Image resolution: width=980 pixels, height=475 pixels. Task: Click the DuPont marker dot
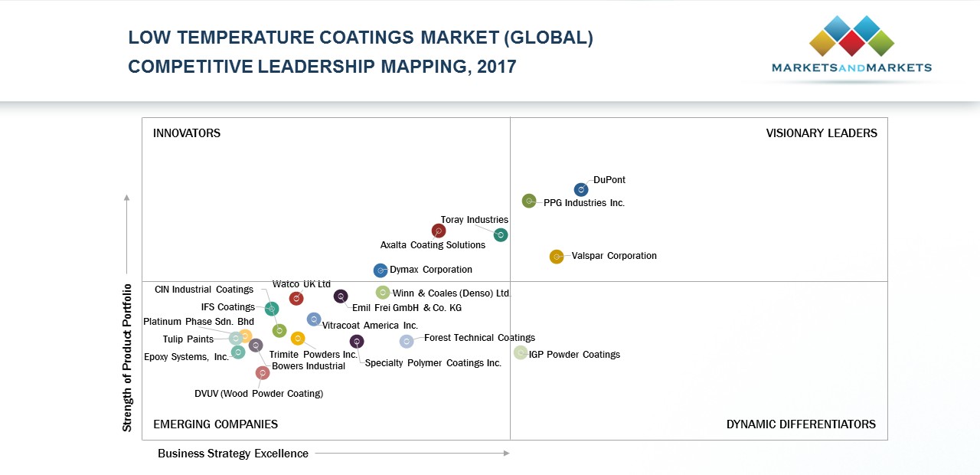click(581, 189)
